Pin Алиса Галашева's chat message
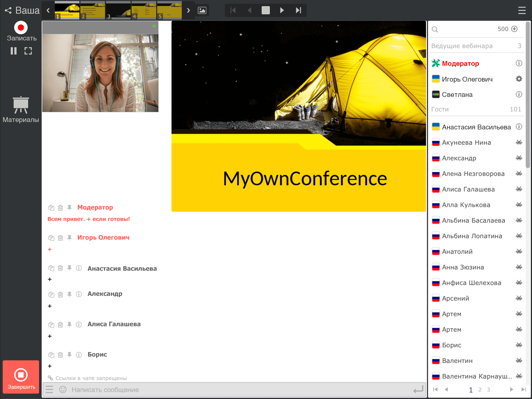This screenshot has width=532, height=399. coord(70,325)
